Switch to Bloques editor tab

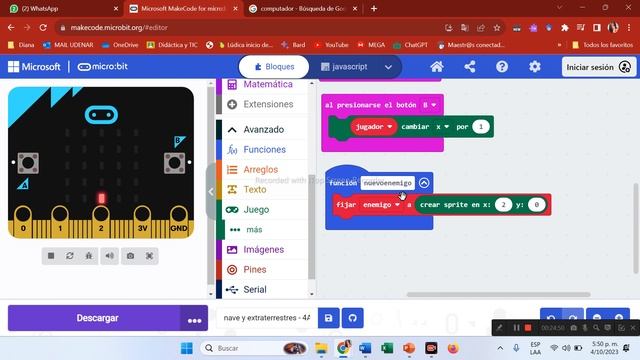pyautogui.click(x=274, y=67)
